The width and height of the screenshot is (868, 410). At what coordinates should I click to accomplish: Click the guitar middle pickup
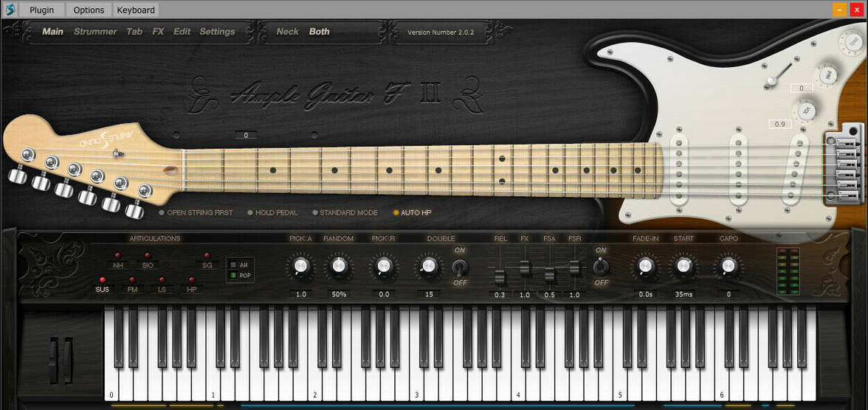738,169
